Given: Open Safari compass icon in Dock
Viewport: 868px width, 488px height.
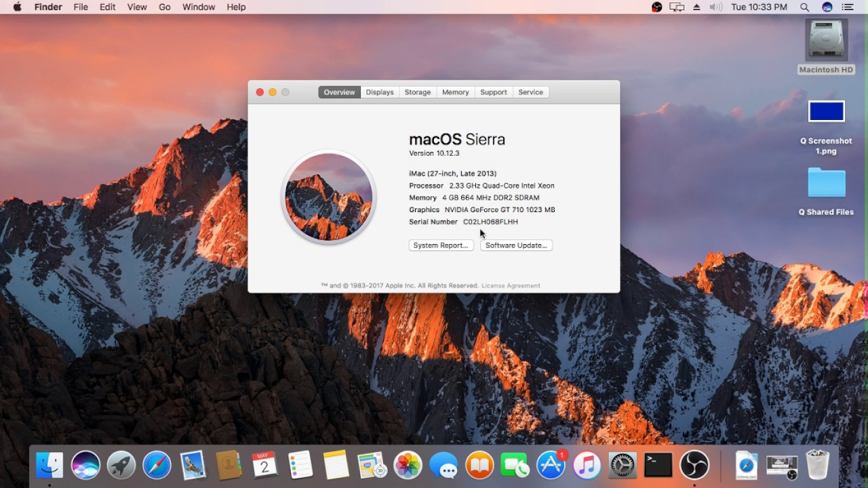Looking at the screenshot, I should (x=157, y=465).
